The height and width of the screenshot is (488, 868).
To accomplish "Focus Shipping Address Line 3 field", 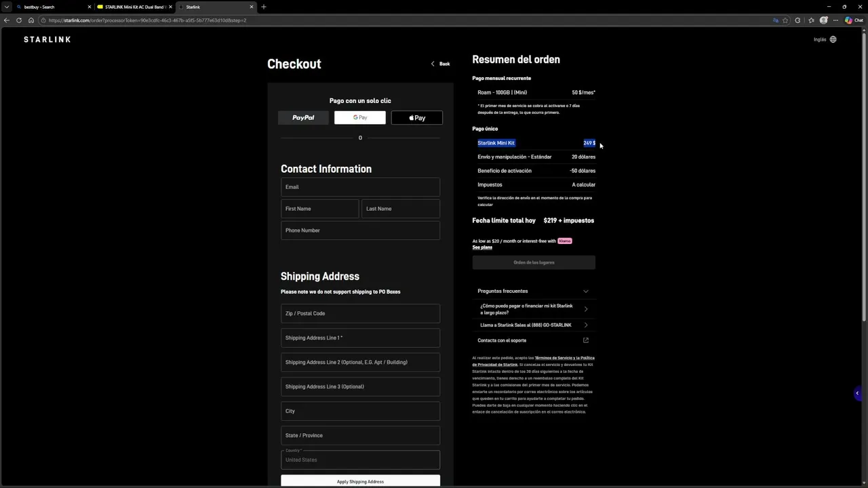I will tap(360, 386).
